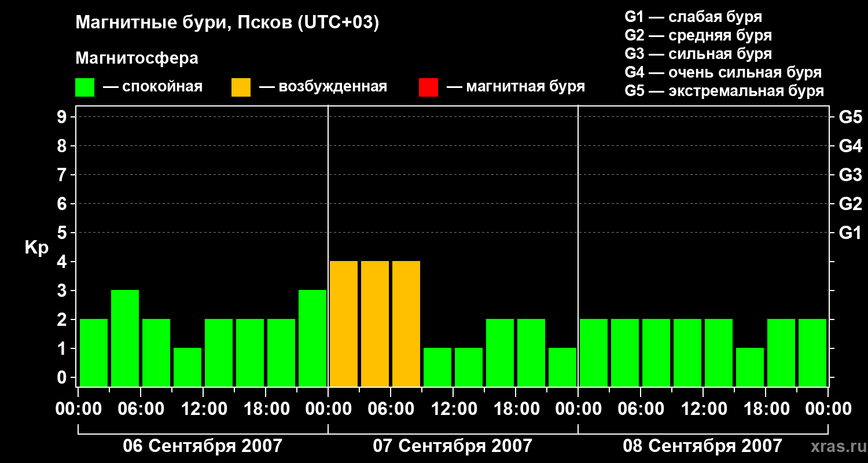Click the 'G4 — очень сильная буря' legend line
The width and height of the screenshot is (868, 463).
[723, 72]
